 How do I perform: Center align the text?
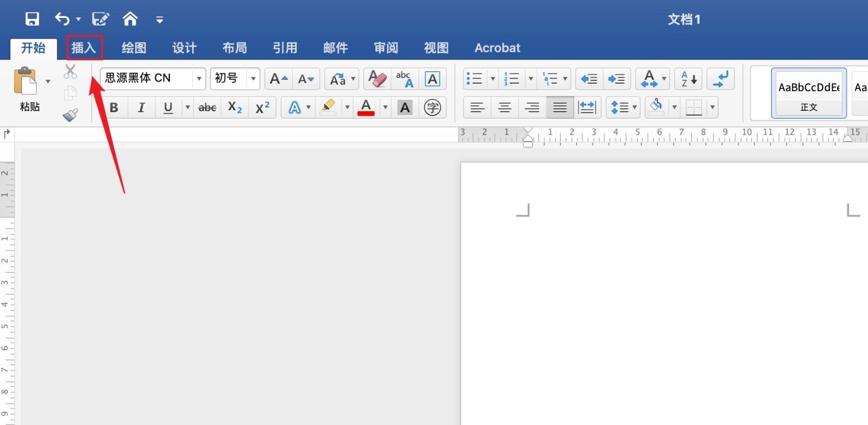pos(505,107)
